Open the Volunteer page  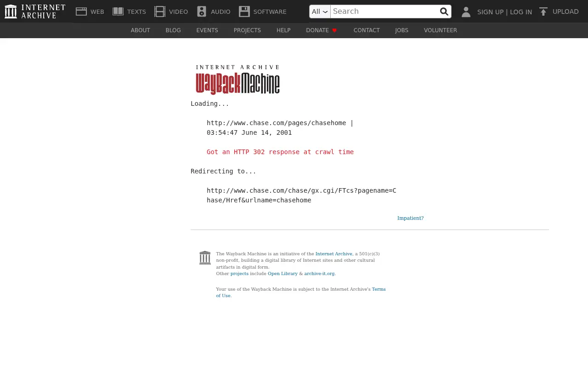pyautogui.click(x=441, y=30)
